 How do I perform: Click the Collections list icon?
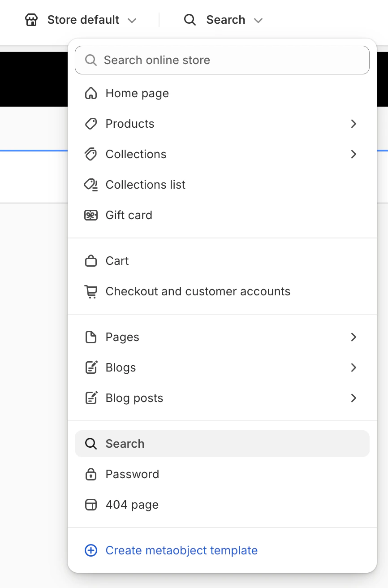tap(91, 185)
